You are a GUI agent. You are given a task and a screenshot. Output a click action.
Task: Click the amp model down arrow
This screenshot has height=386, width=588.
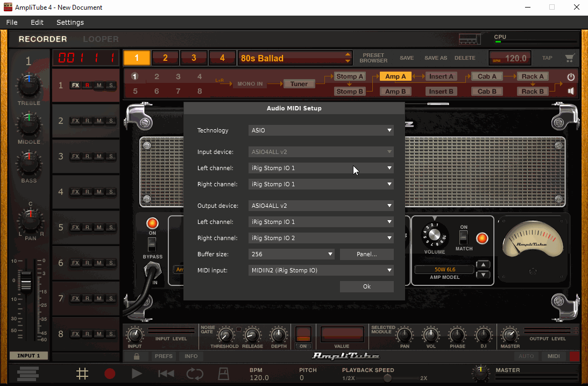tap(483, 275)
